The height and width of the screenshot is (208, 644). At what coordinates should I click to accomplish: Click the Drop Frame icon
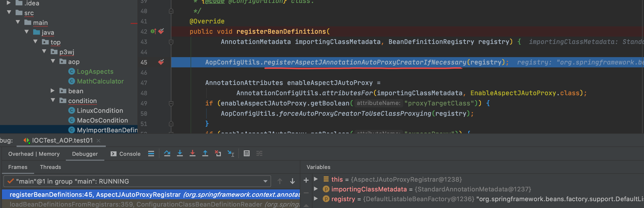218,153
